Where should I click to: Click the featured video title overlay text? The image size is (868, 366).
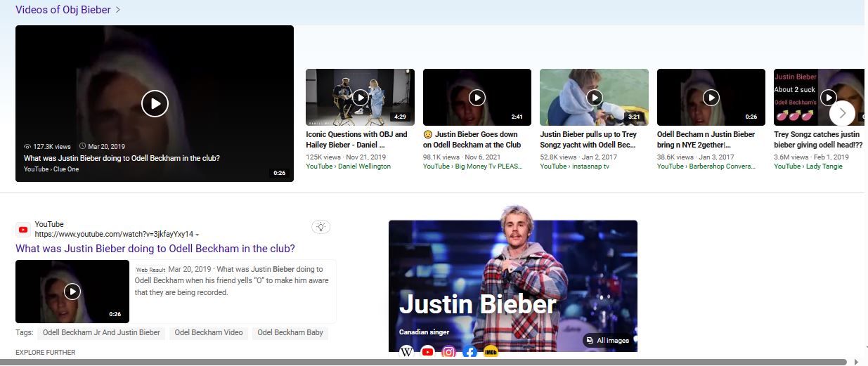122,158
